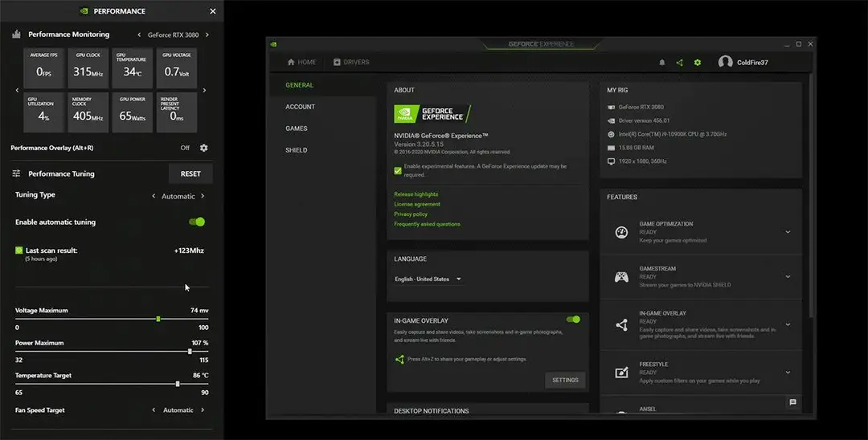Open the Home tab in GeForce Experience

pyautogui.click(x=301, y=63)
